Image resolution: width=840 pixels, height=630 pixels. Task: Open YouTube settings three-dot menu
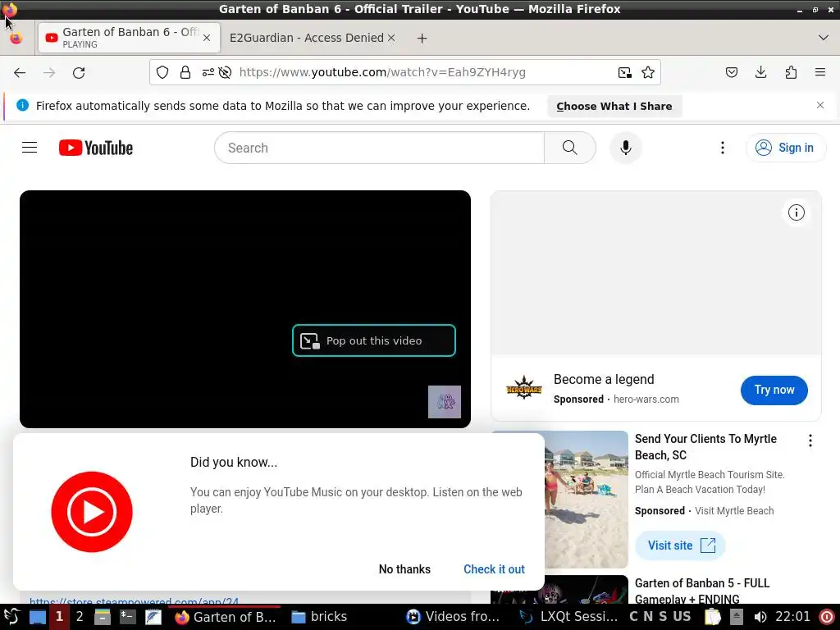click(723, 148)
